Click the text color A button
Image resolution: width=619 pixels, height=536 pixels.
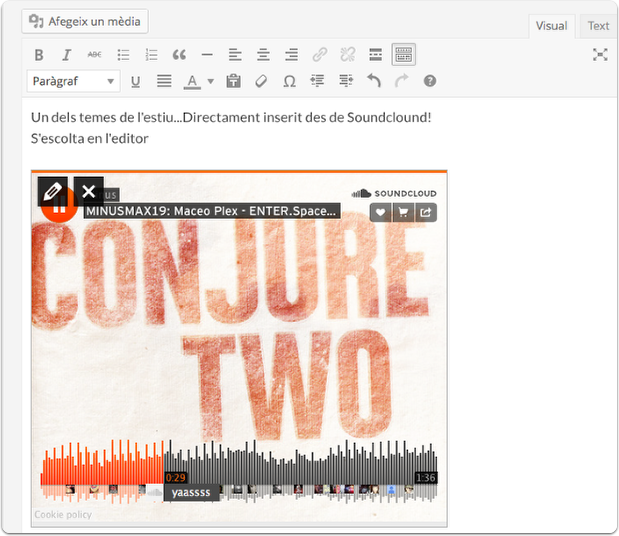click(x=192, y=82)
